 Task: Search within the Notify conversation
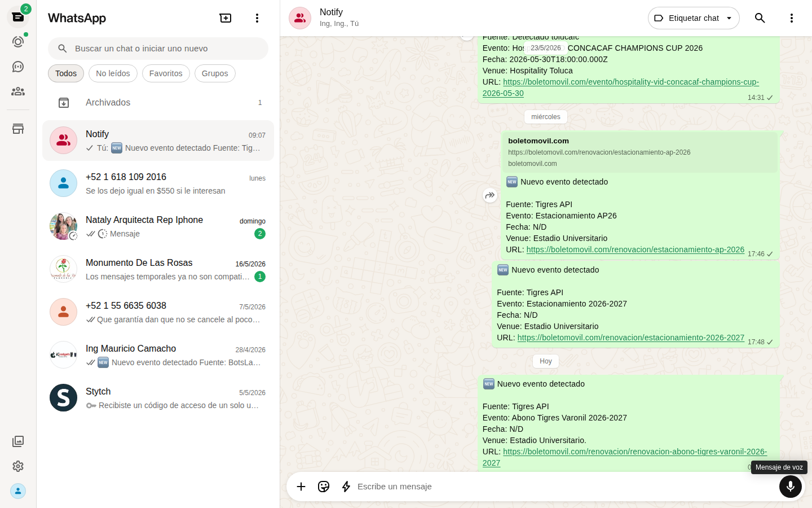pyautogui.click(x=760, y=18)
